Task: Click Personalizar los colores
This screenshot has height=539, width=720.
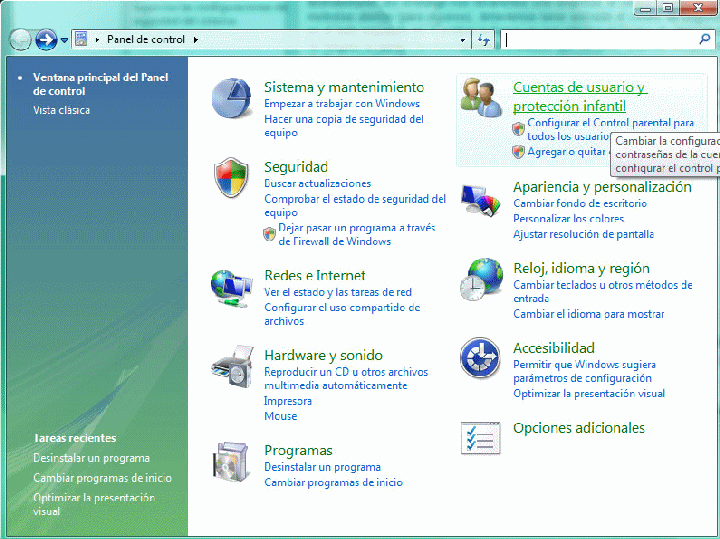Action: pyautogui.click(x=568, y=219)
